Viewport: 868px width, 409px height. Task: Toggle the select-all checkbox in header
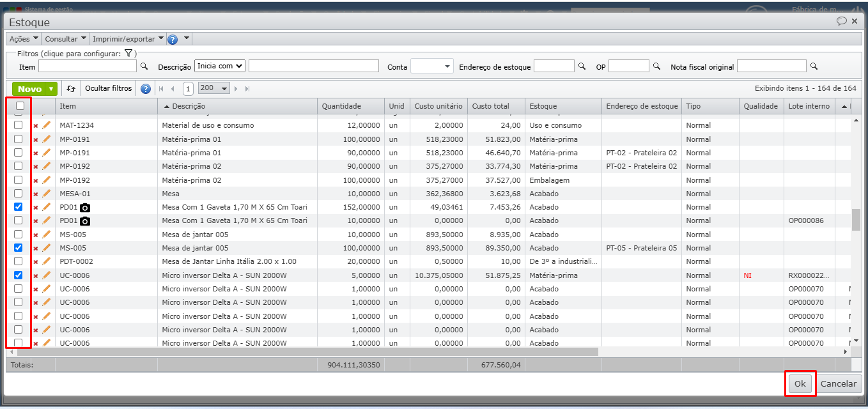coord(20,106)
